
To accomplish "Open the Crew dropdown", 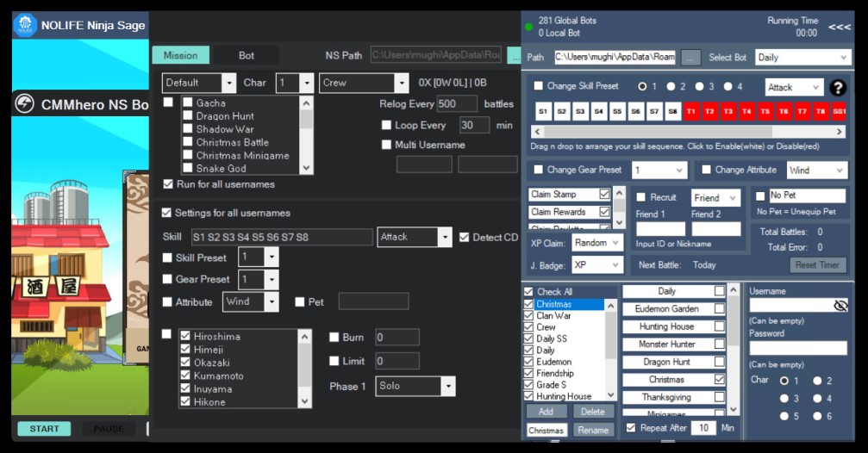I will coord(365,83).
